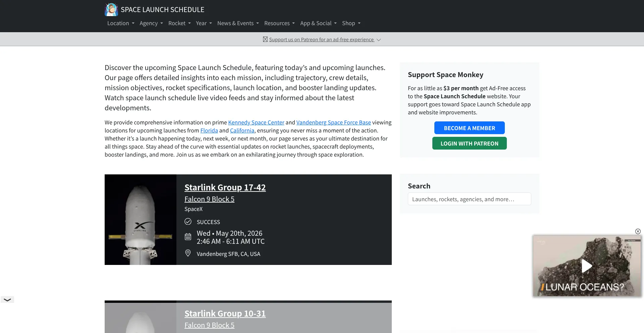
Task: Click the Starlink Group 10-31 rocket thumbnail
Action: (x=141, y=317)
